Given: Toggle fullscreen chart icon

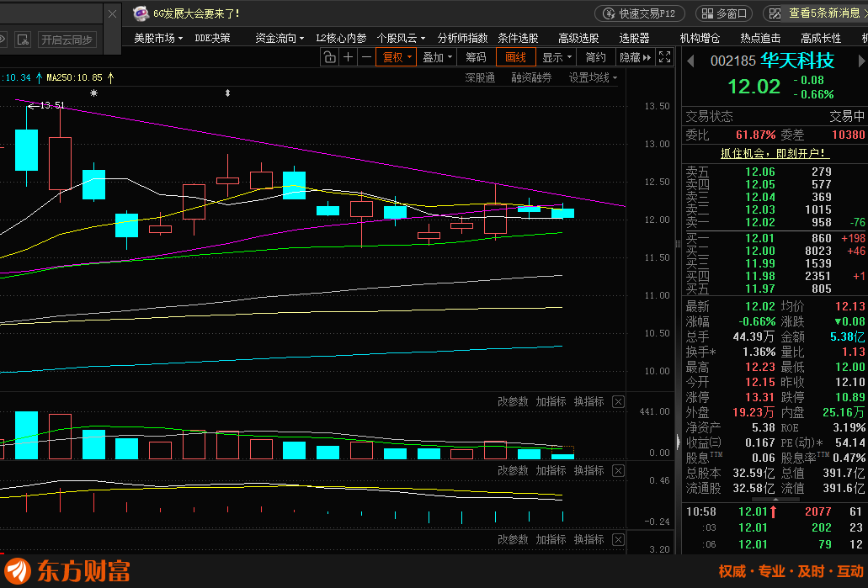Looking at the screenshot, I should coord(665,57).
